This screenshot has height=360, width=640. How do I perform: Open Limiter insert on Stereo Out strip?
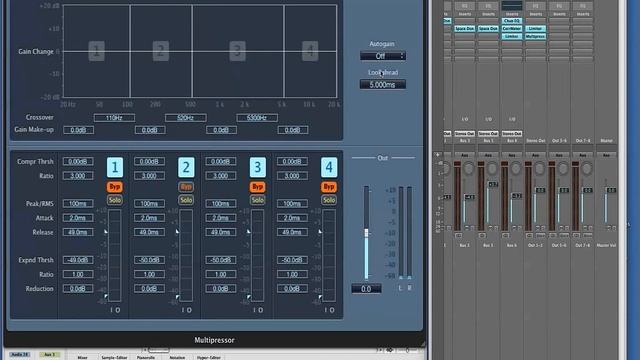536,29
